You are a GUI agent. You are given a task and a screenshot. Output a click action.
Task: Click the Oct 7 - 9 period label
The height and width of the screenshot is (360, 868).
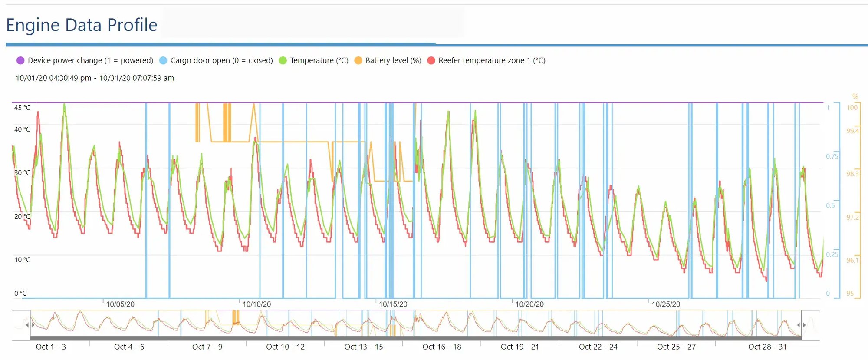point(207,347)
